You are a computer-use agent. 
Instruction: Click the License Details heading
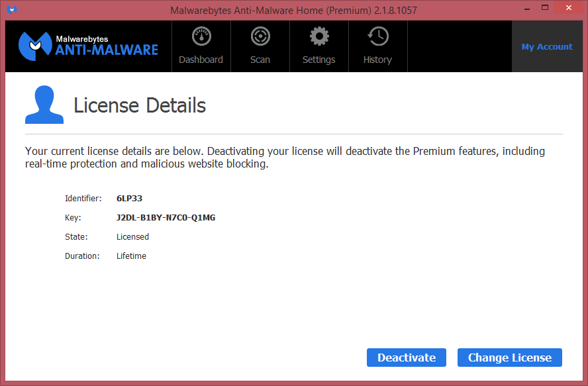140,105
